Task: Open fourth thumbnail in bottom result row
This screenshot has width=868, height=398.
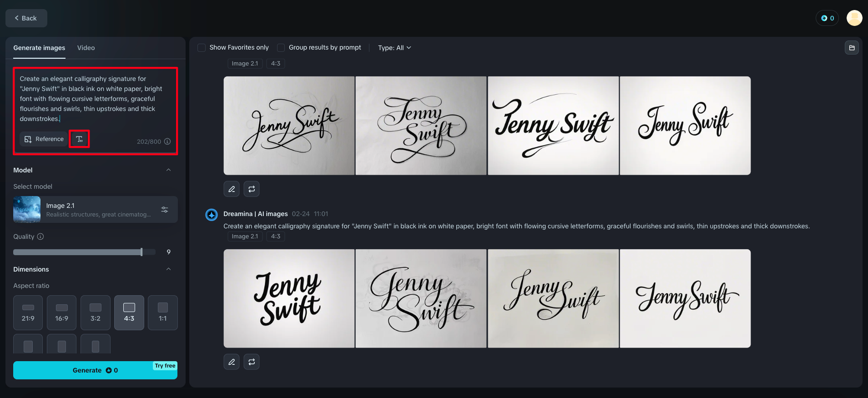Action: coord(685,298)
